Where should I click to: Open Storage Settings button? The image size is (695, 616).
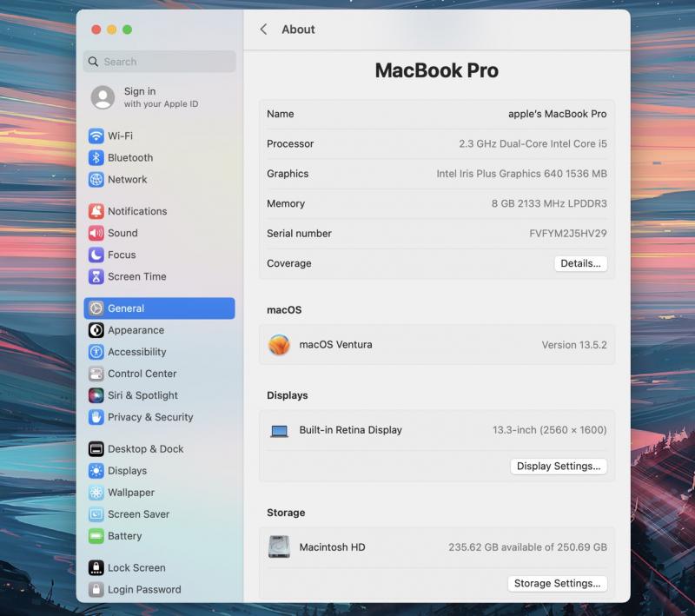[x=557, y=583]
